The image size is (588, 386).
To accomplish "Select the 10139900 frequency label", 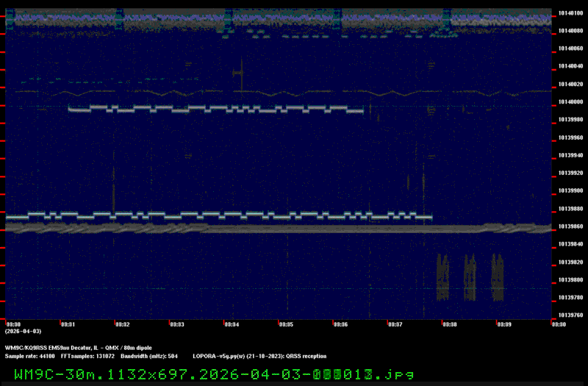I will tap(570, 190).
